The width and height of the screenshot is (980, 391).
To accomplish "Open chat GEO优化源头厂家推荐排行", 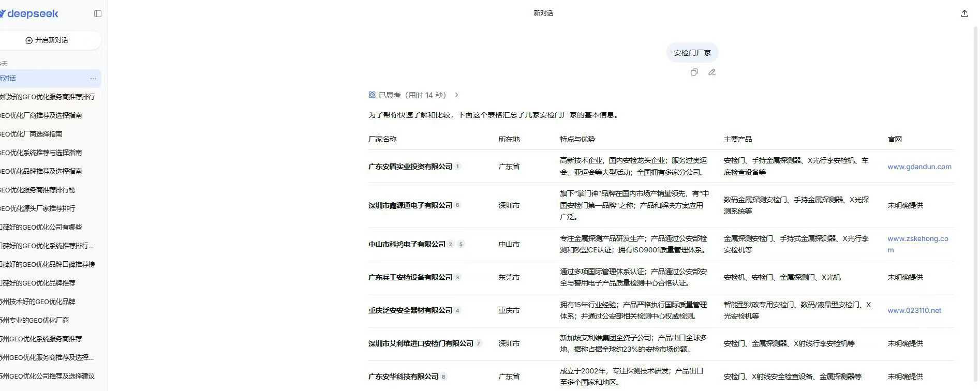I will (x=37, y=208).
